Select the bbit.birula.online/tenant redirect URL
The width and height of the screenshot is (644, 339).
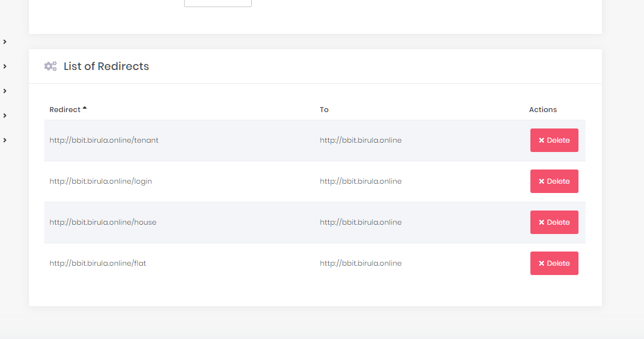[104, 140]
